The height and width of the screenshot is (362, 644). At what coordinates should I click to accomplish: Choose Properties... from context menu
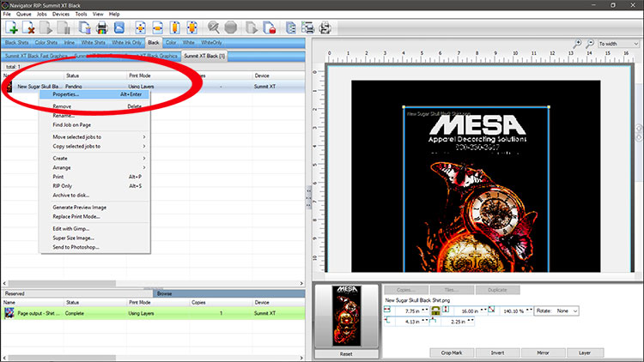tap(94, 94)
